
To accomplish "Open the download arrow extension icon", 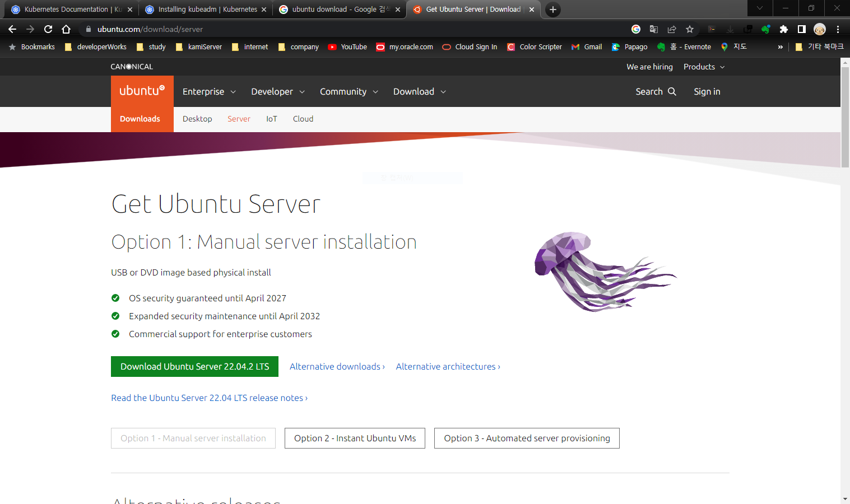I will coord(730,29).
